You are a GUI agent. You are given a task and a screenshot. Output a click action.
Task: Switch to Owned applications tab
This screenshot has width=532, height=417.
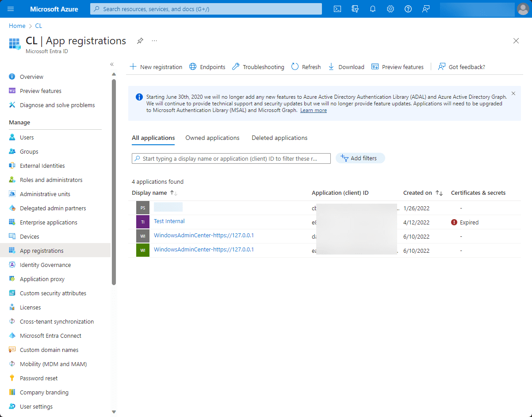(212, 138)
